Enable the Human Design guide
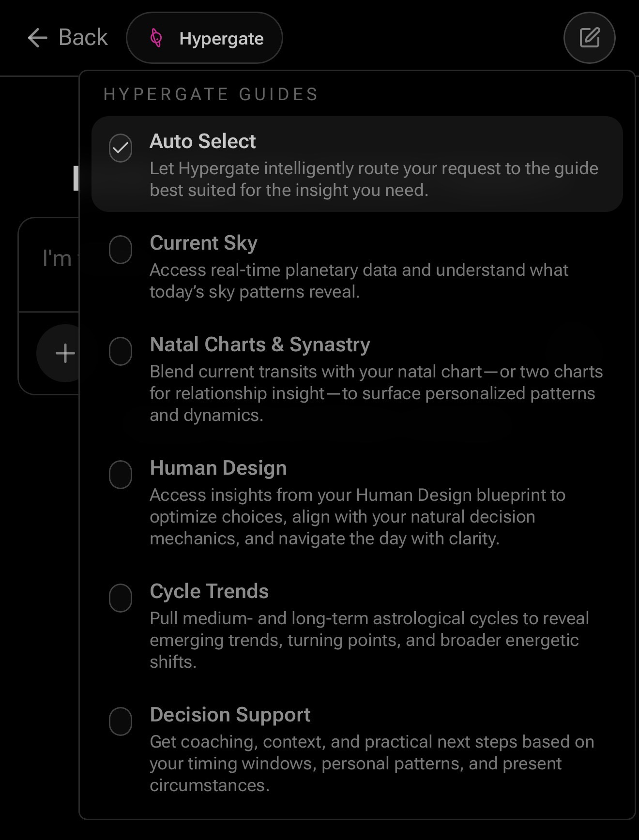Image resolution: width=639 pixels, height=840 pixels. (121, 475)
